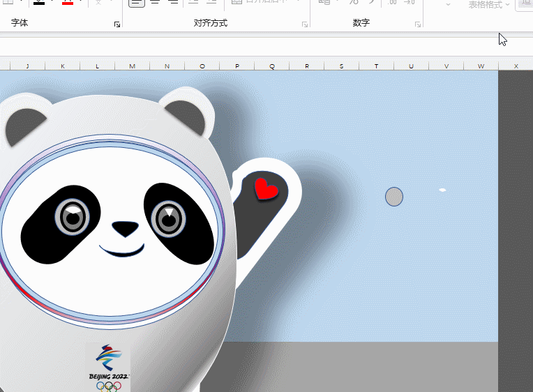Select the gray circle shape

(394, 197)
